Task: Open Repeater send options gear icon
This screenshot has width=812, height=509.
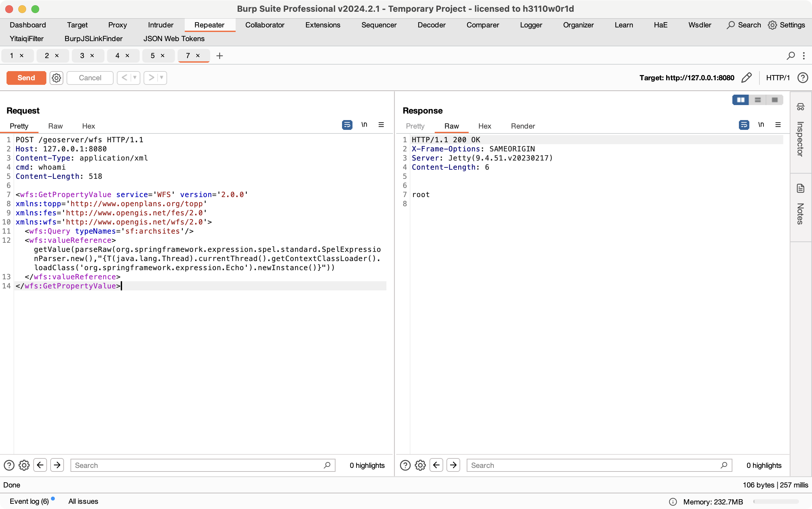Action: pyautogui.click(x=56, y=78)
